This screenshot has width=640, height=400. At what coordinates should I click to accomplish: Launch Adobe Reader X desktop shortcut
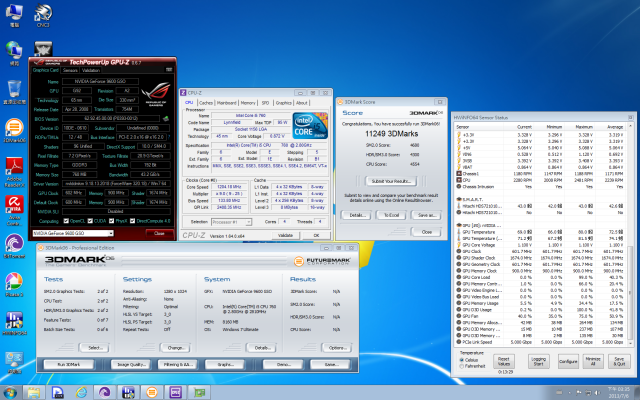[x=14, y=171]
